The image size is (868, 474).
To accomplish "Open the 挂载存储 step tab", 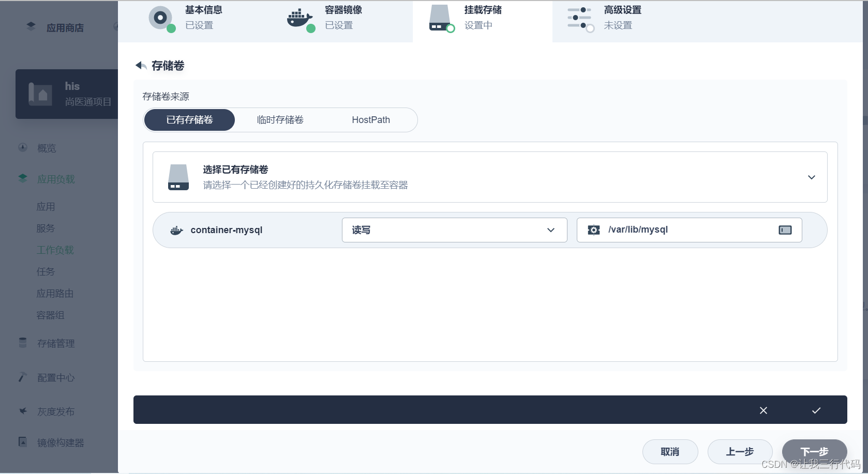I will click(483, 21).
